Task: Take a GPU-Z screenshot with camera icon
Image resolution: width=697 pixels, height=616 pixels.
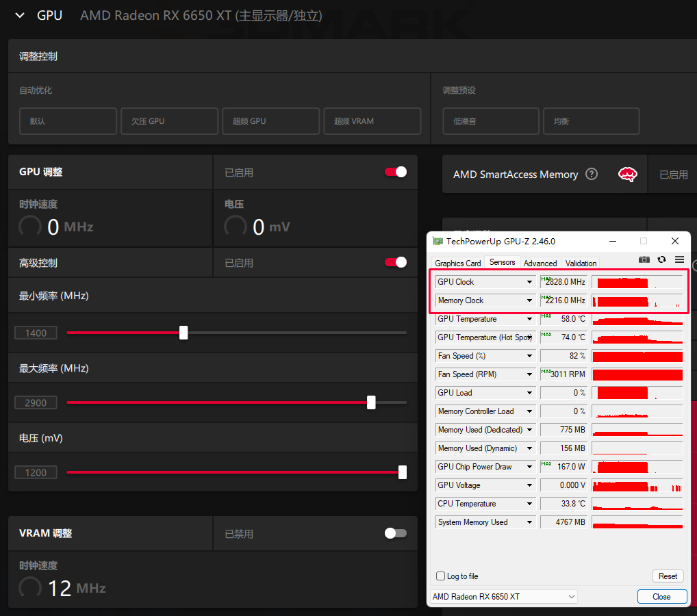Action: [x=644, y=259]
